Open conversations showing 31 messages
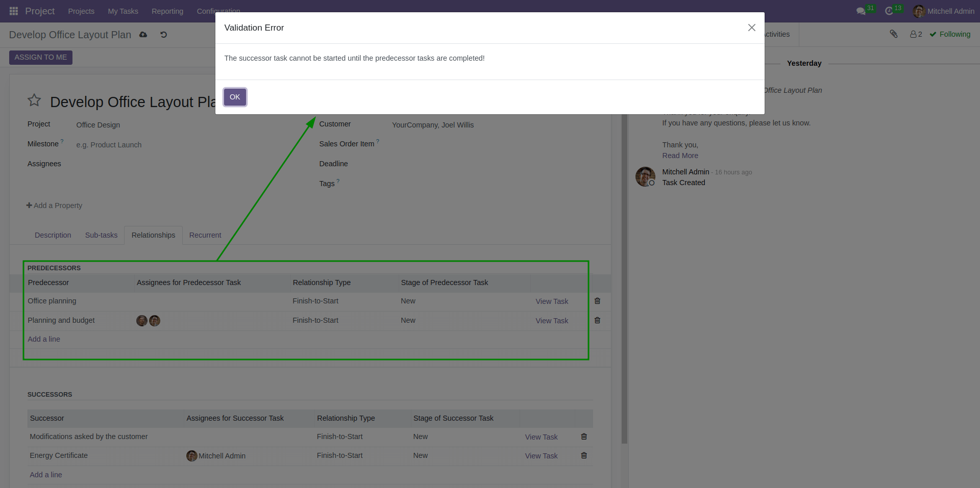The width and height of the screenshot is (980, 488). [862, 11]
